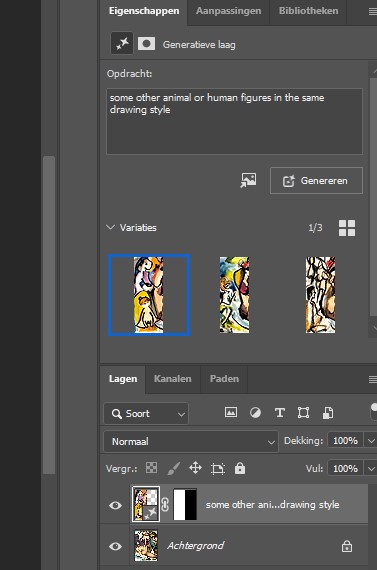
Task: Toggle the layer filtering switch
Action: click(373, 411)
